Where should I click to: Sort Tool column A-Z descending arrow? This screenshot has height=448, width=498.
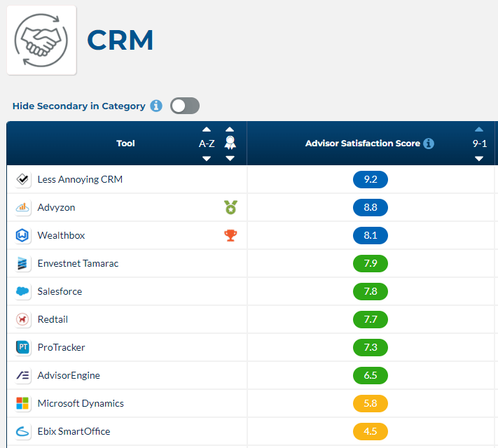coord(207,158)
